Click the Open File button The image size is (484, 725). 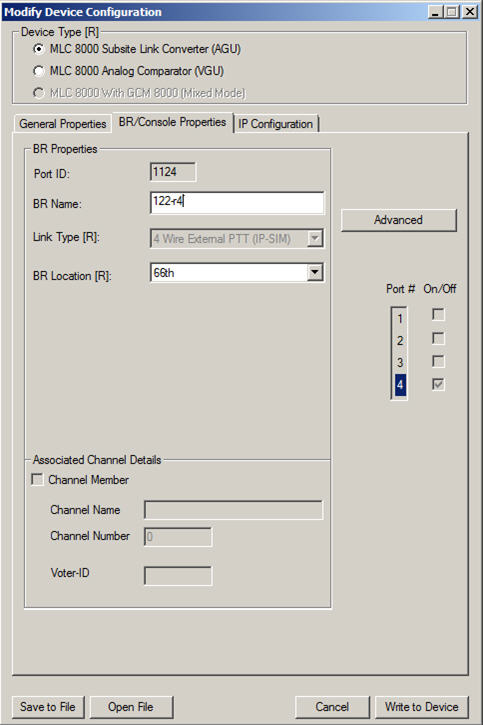[131, 707]
